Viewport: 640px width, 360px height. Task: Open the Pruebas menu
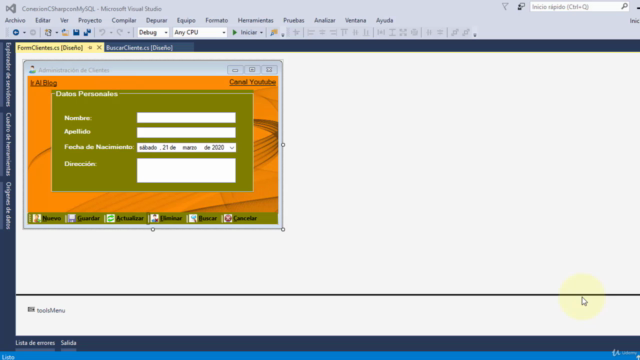coord(293,20)
